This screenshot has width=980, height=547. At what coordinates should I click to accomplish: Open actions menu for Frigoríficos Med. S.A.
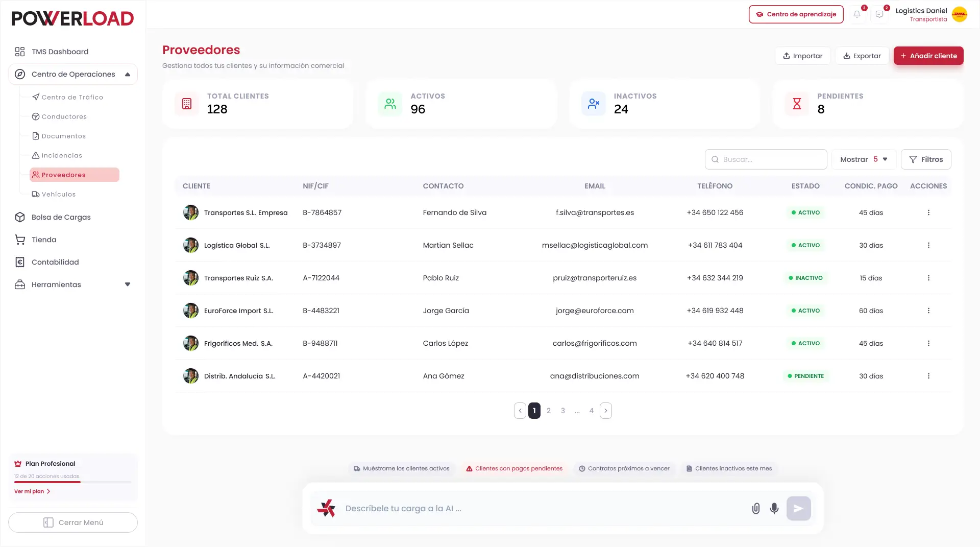928,343
